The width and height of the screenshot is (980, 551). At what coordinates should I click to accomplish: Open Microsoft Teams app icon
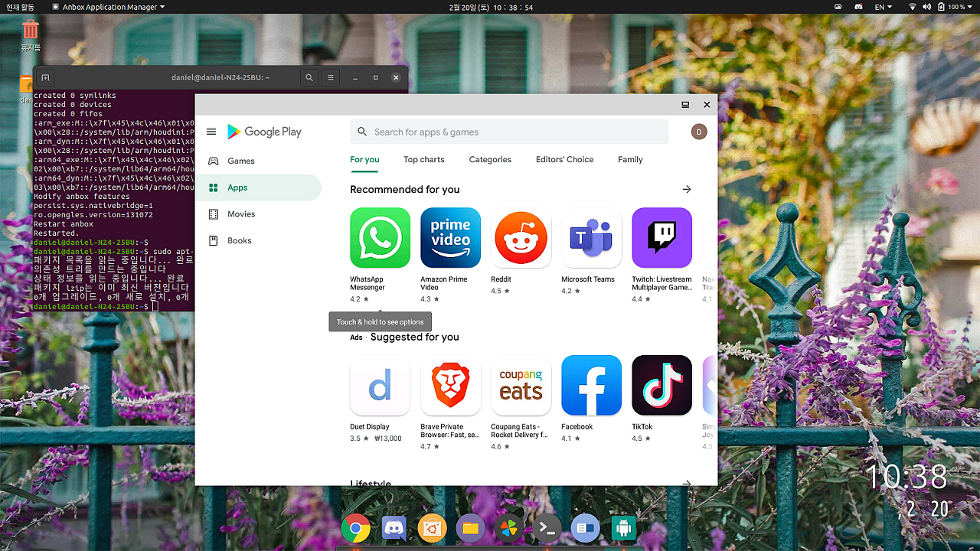[x=591, y=238]
